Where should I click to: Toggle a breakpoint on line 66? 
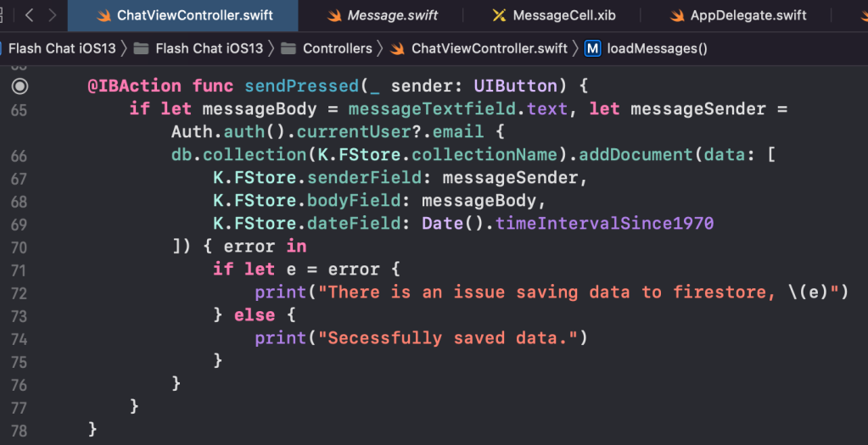click(x=20, y=155)
